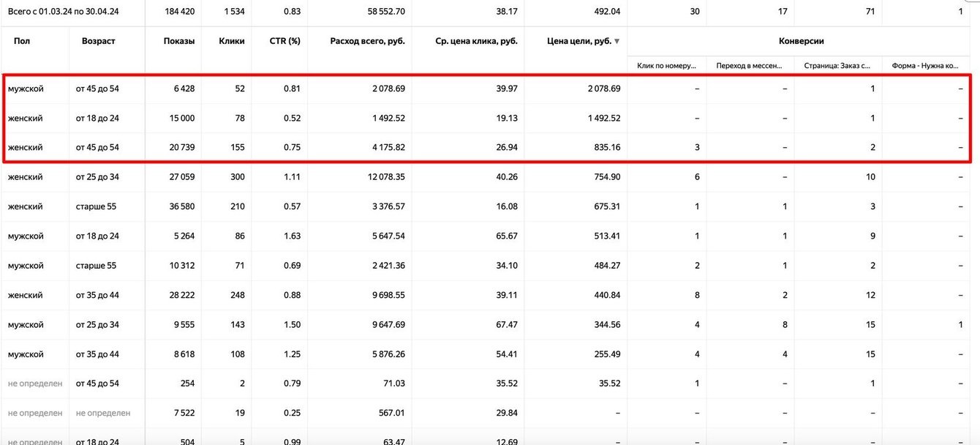Sort table by the Пол column header

click(x=21, y=42)
